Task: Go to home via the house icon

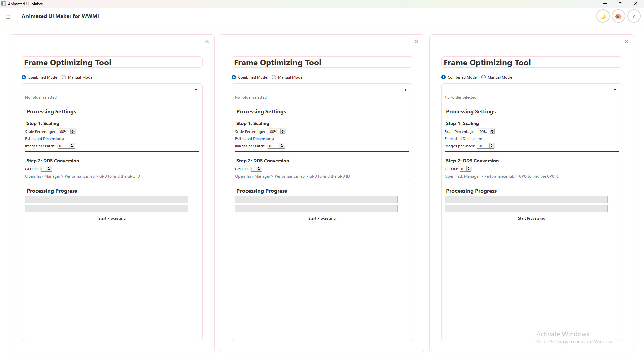Action: 618,16
